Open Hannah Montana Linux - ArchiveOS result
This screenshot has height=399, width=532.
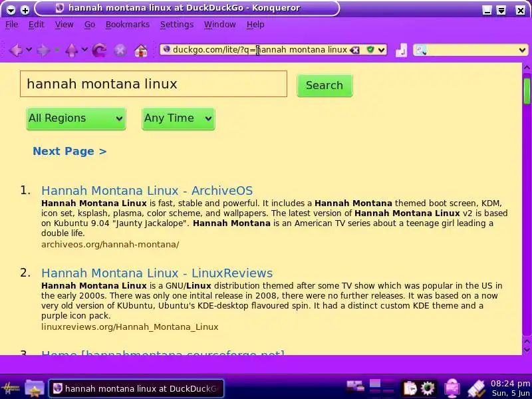coord(147,190)
